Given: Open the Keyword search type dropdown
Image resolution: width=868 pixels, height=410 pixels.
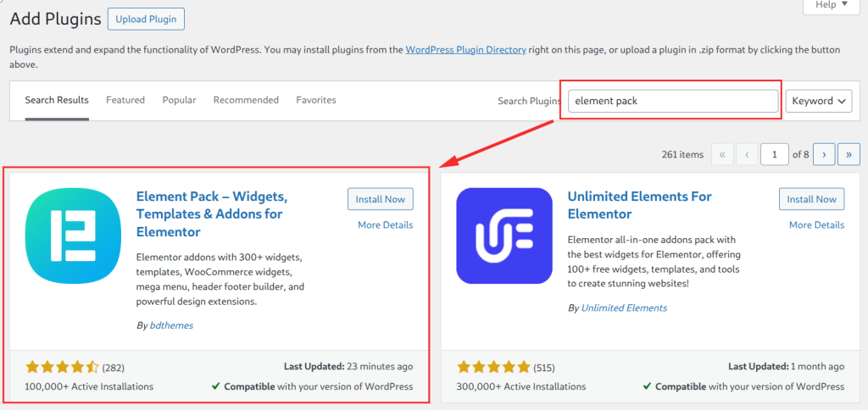Looking at the screenshot, I should [819, 101].
